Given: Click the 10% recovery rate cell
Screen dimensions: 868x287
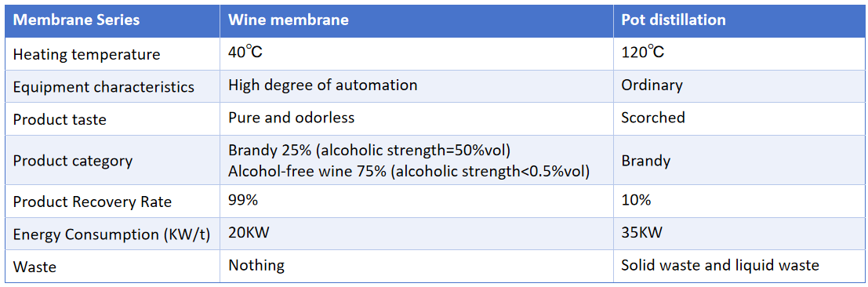Looking at the screenshot, I should point(738,202).
